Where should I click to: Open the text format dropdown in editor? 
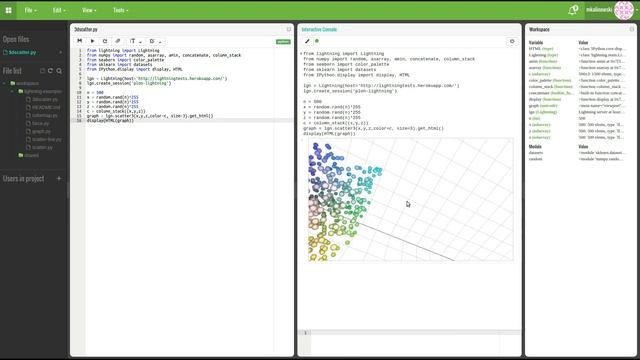click(135, 41)
